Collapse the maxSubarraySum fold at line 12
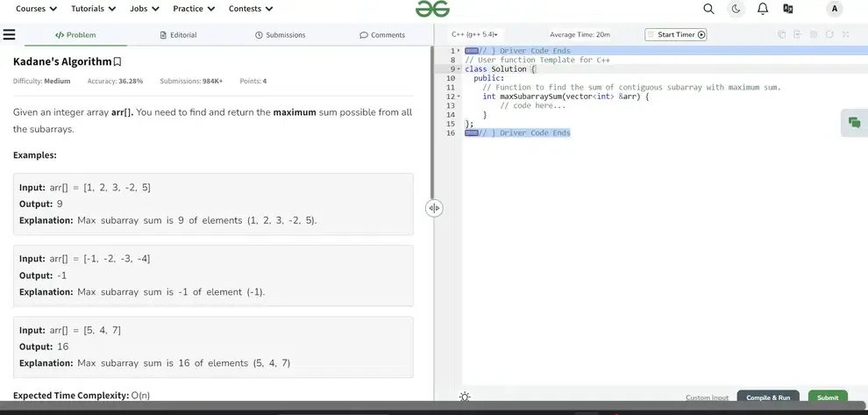Image resolution: width=868 pixels, height=415 pixels. click(459, 97)
